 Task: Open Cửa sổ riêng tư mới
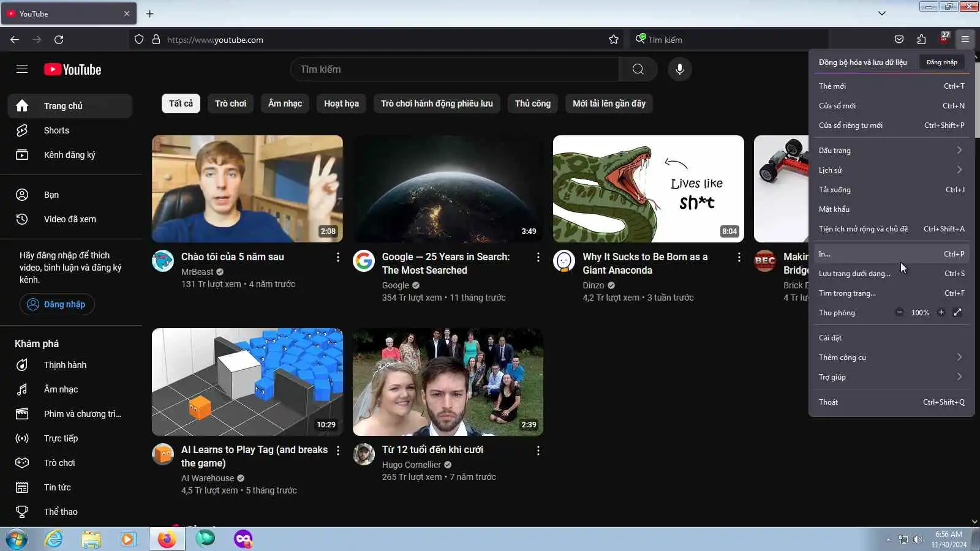(x=891, y=126)
